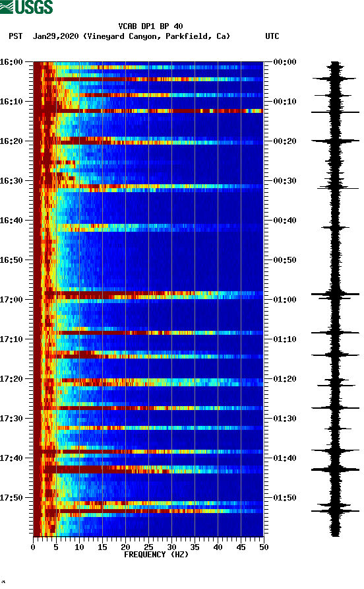Click the '17:10' PST time label
This screenshot has width=364, height=589.
[11, 339]
